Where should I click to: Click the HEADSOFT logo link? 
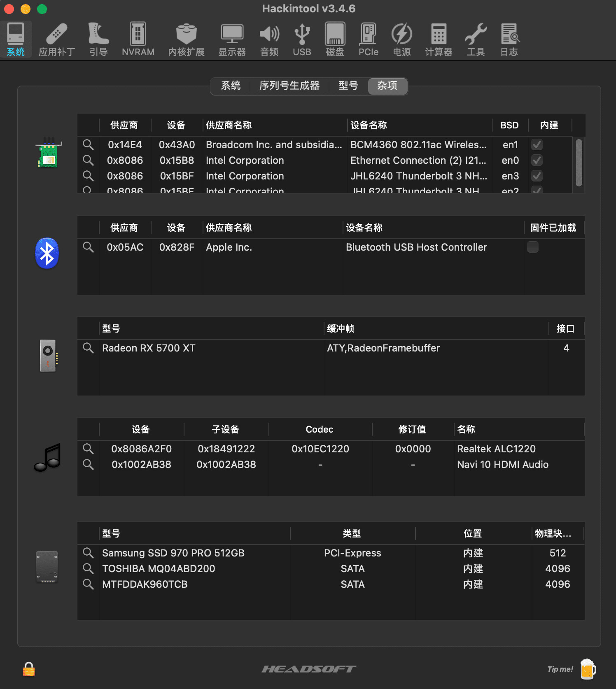(309, 669)
